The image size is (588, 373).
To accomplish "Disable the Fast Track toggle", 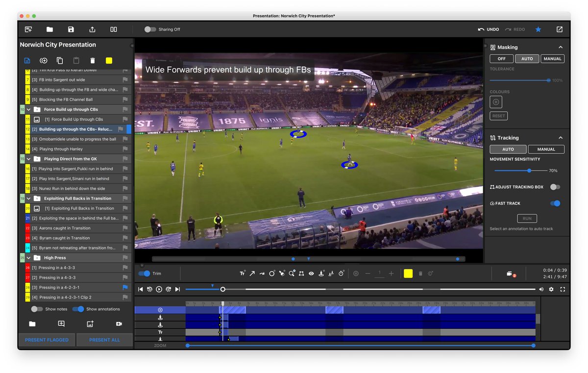I will pos(555,203).
